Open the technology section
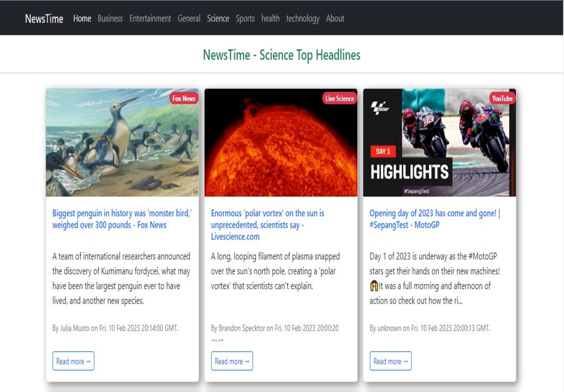This screenshot has height=392, width=564. point(303,19)
